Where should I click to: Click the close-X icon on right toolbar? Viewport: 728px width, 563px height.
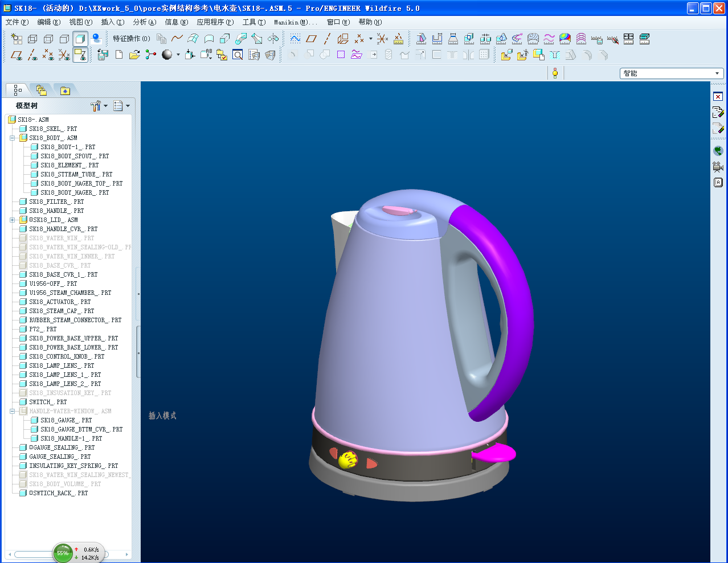(718, 96)
